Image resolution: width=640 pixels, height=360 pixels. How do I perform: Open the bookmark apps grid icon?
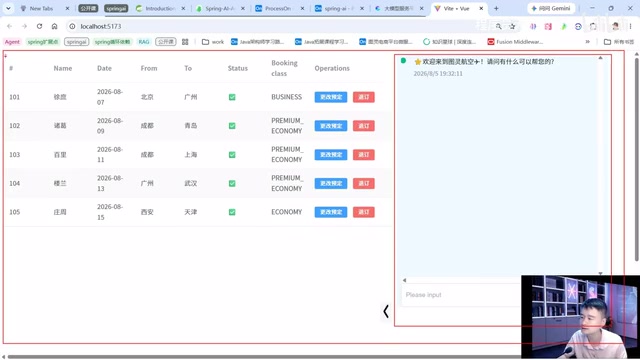click(x=185, y=42)
